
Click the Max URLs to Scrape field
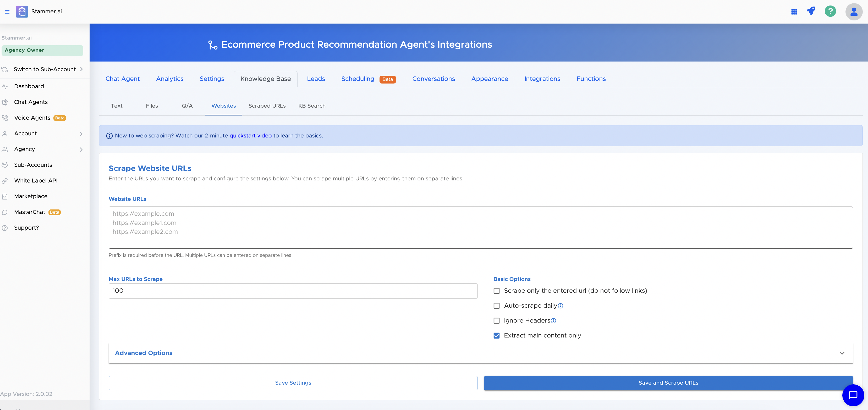pos(293,291)
